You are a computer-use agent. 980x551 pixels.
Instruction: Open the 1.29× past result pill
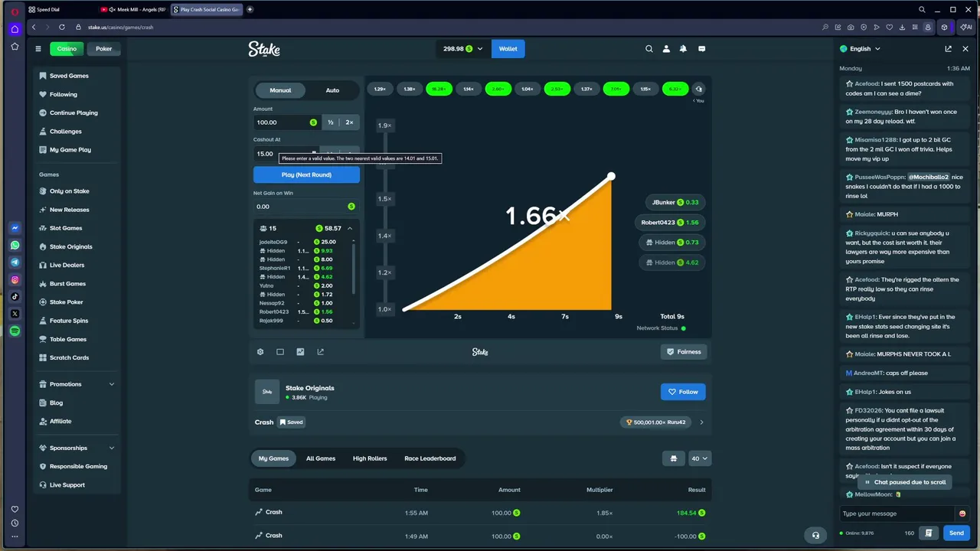point(380,89)
